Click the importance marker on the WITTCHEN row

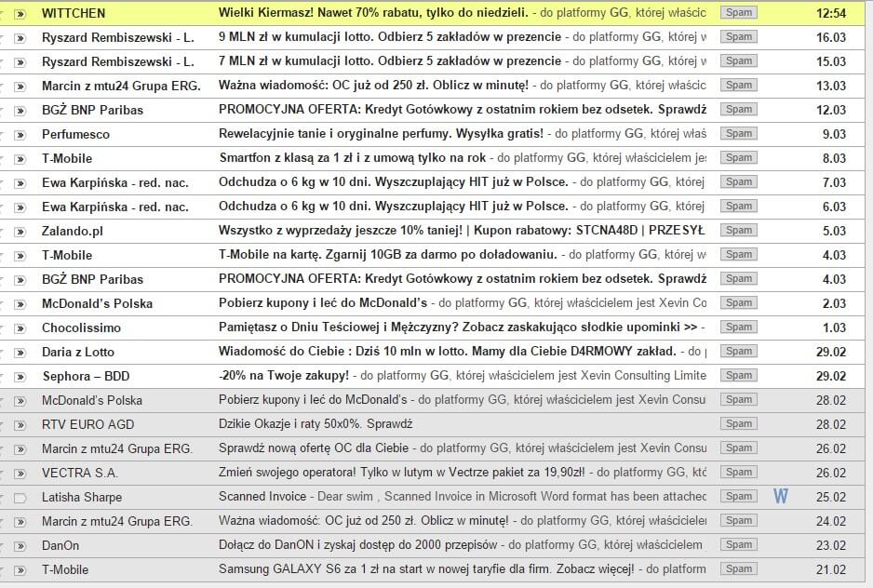[20, 14]
